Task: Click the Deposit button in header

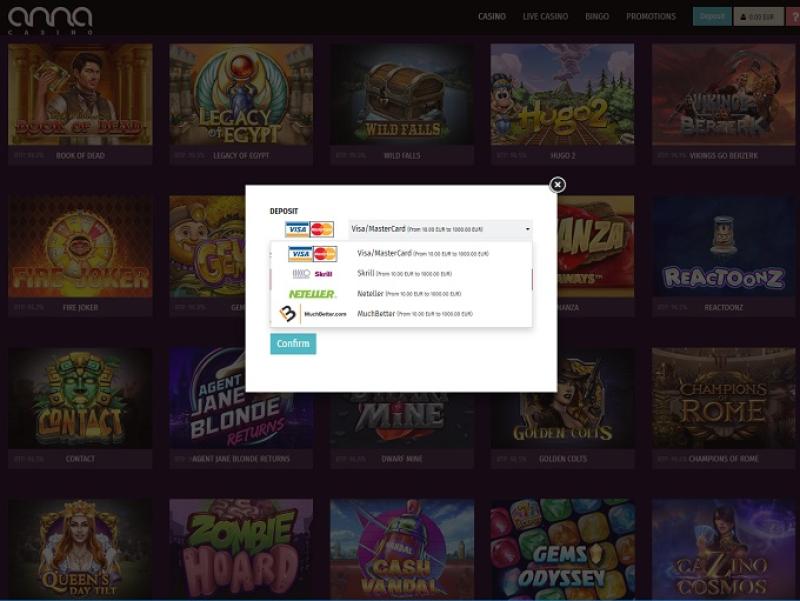Action: coord(712,16)
